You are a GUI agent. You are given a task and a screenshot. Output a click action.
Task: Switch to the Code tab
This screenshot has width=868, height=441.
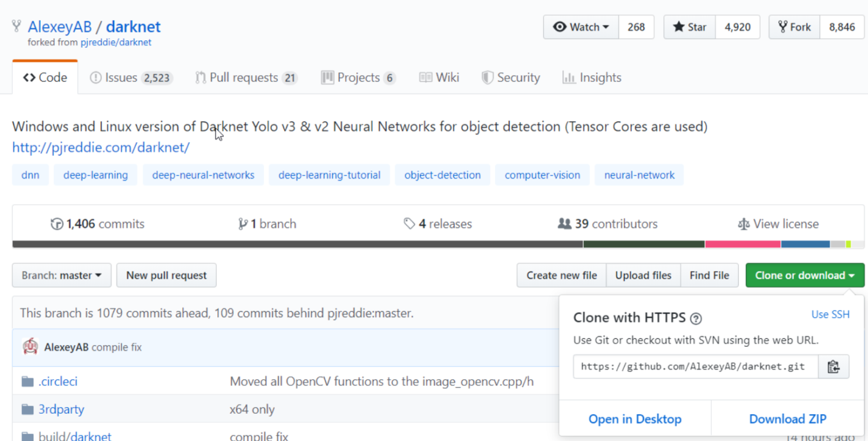pos(45,78)
